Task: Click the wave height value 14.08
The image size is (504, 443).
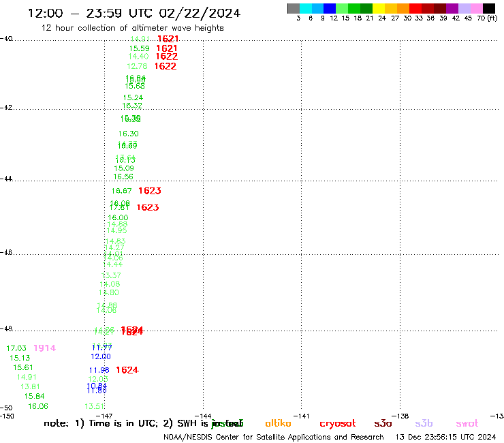Action: click(110, 284)
